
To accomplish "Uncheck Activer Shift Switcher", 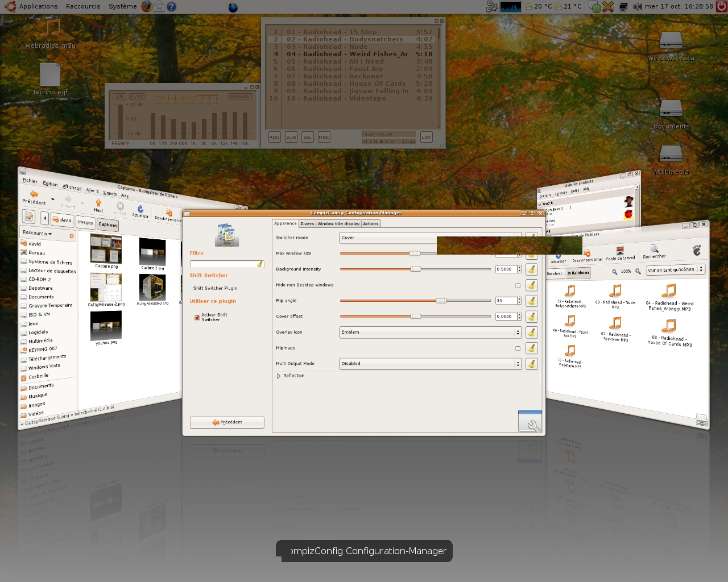I will [x=197, y=318].
